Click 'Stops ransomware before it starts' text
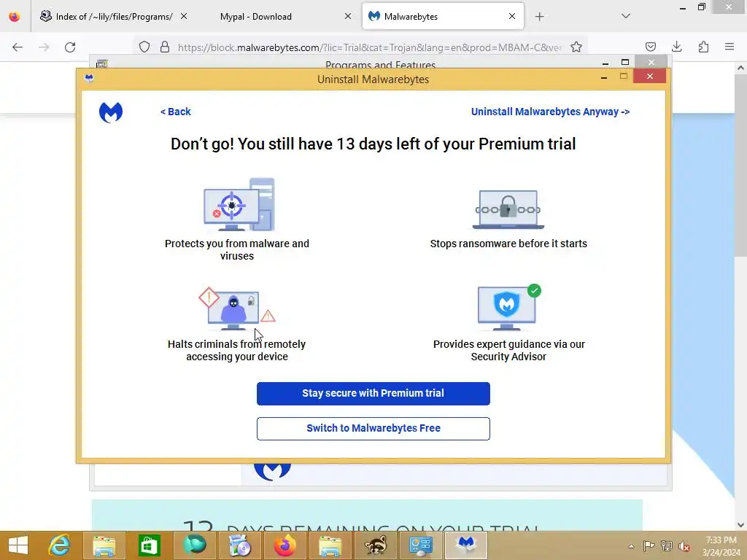Viewport: 747px width, 560px height. [508, 244]
